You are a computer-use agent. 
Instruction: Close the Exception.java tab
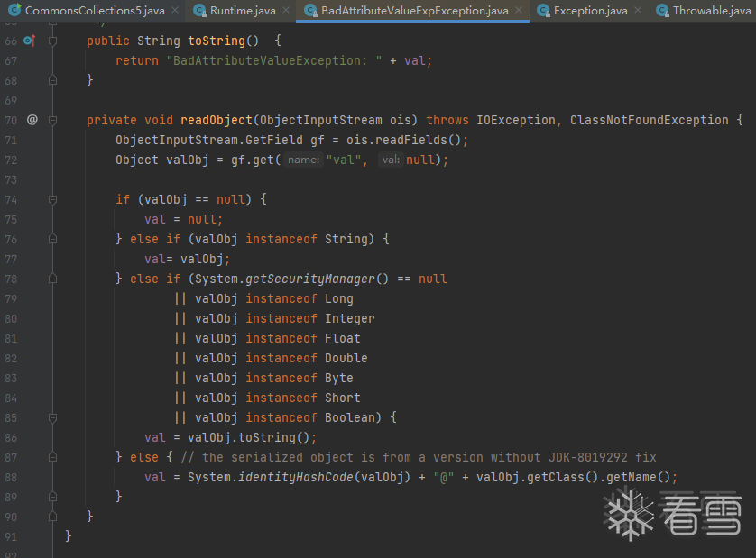638,10
